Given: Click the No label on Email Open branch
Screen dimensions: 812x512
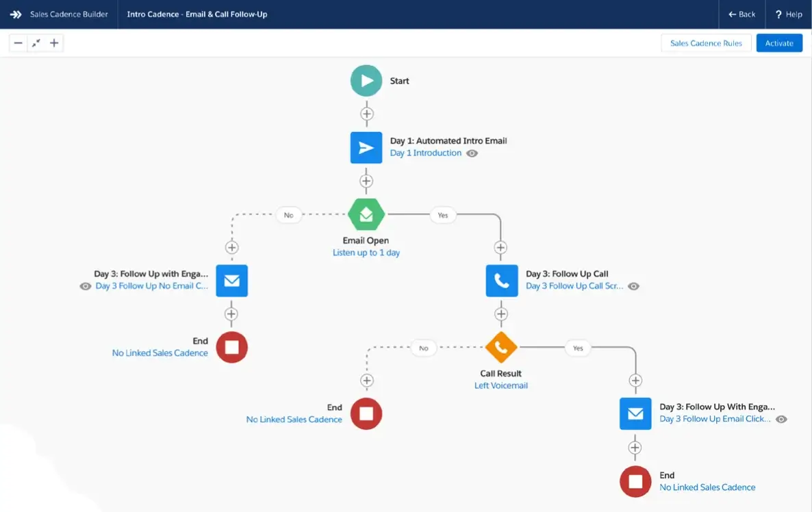Looking at the screenshot, I should 288,215.
